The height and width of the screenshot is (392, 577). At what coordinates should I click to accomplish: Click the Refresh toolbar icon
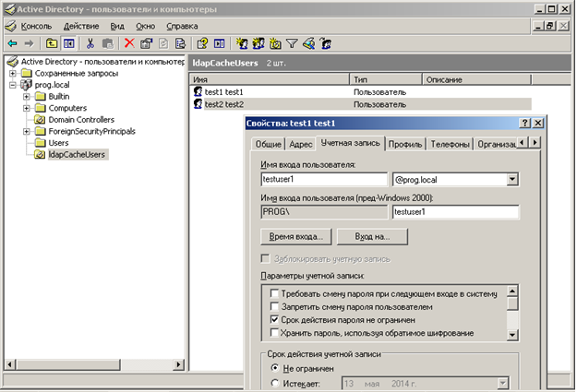pos(163,43)
